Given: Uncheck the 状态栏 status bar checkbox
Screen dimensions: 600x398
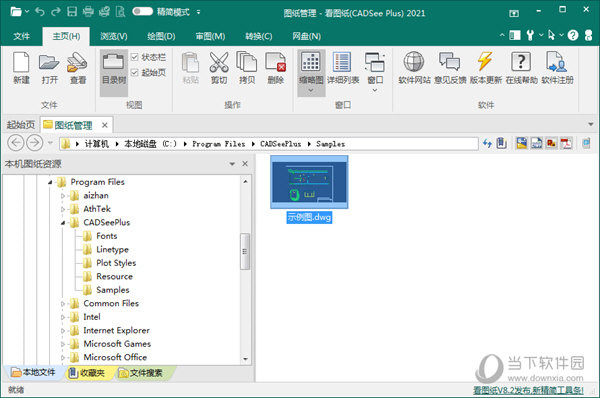Looking at the screenshot, I should tap(135, 57).
